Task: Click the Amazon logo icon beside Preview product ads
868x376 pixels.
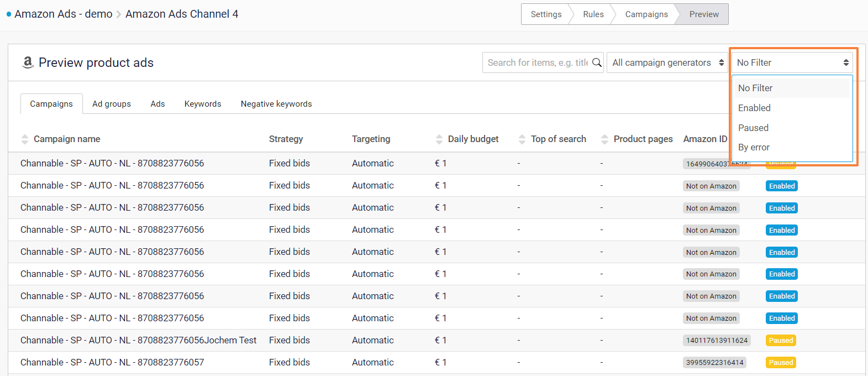Action: click(28, 62)
